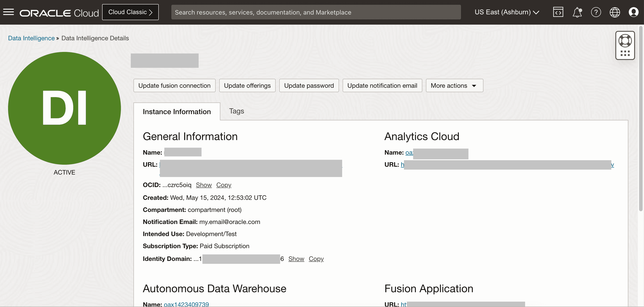
Task: Open the oax1423409739 data warehouse link
Action: (186, 304)
